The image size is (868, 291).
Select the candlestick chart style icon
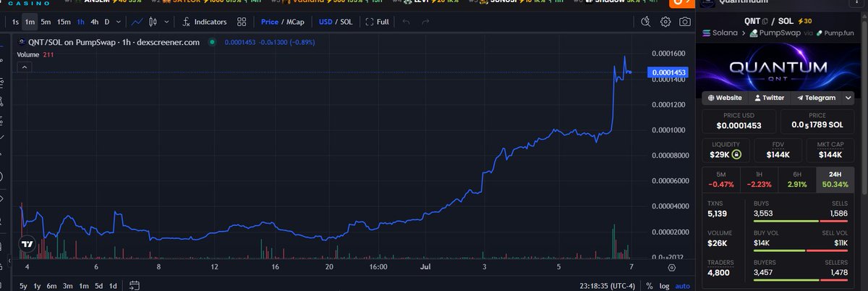[151, 22]
